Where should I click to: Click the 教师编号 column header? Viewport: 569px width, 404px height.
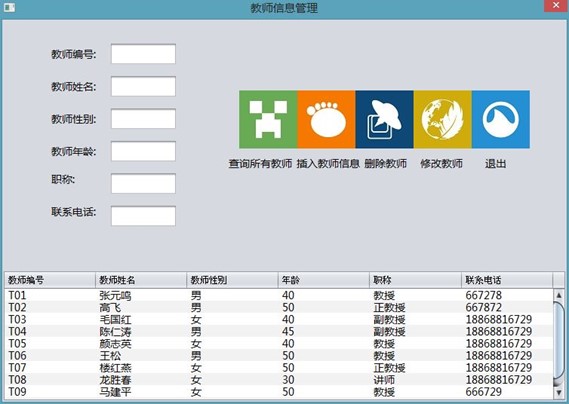[x=50, y=280]
